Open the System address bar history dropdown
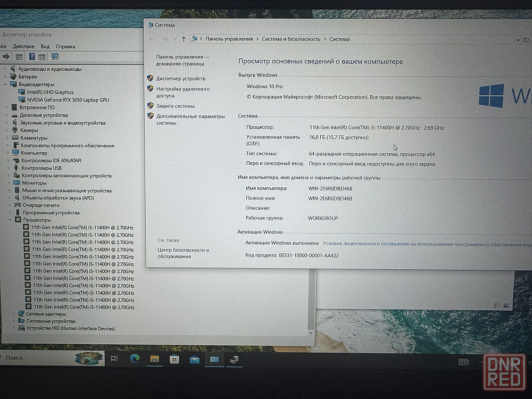The height and width of the screenshot is (399, 532). (518, 40)
